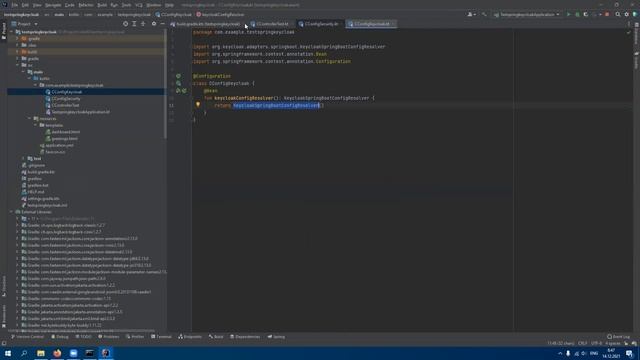Image resolution: width=640 pixels, height=360 pixels.
Task: Collapse External Libraries node
Action: pos(11,212)
